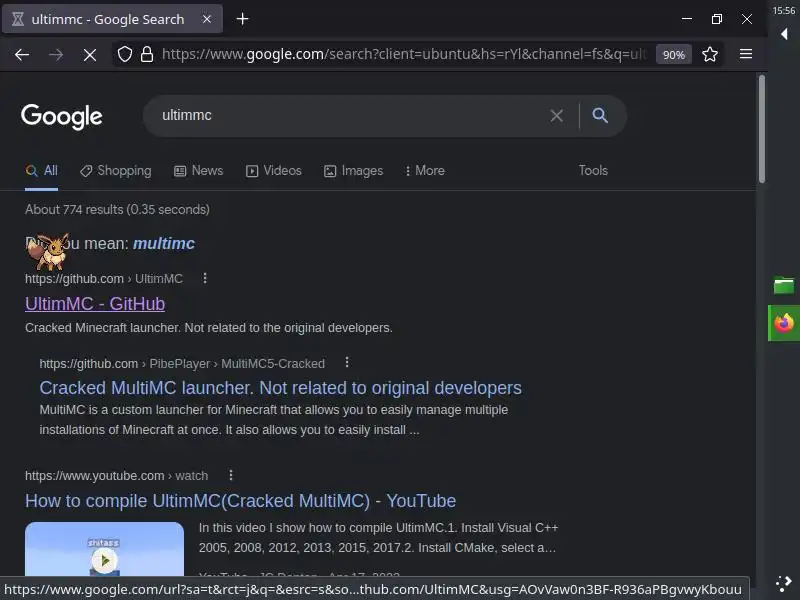
Task: Switch to the News tab
Action: [x=198, y=170]
